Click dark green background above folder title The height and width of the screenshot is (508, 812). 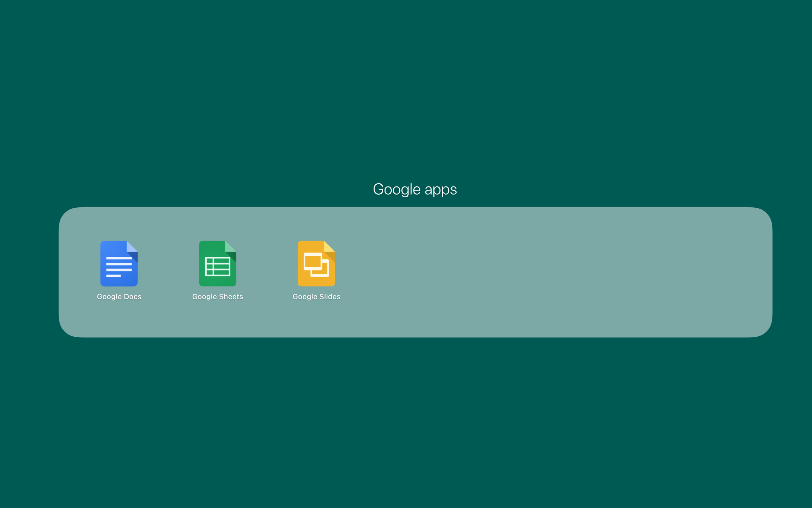pyautogui.click(x=406, y=84)
